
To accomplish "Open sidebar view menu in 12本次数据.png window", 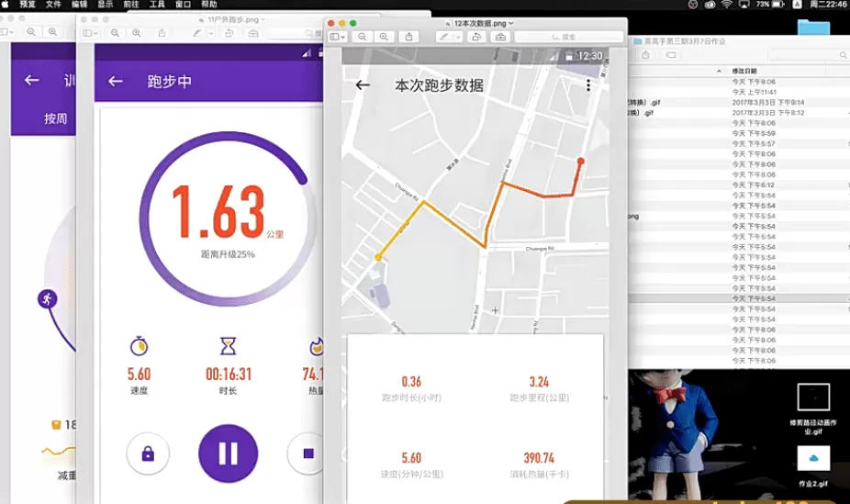I will (x=337, y=37).
